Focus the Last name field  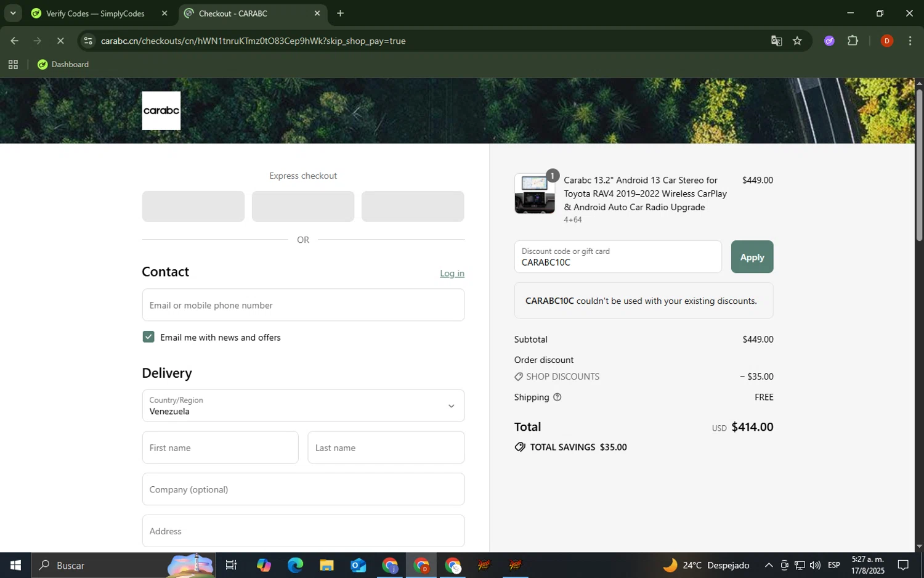tap(386, 447)
